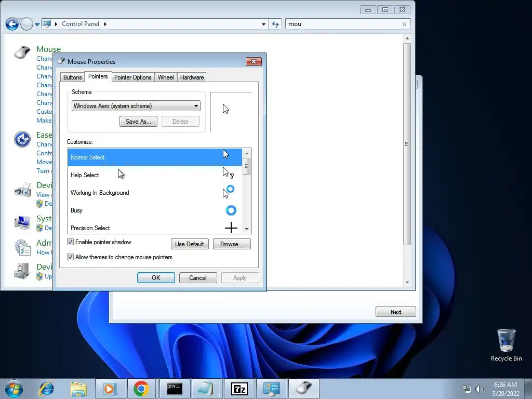Select the Precision Select row

pos(155,228)
